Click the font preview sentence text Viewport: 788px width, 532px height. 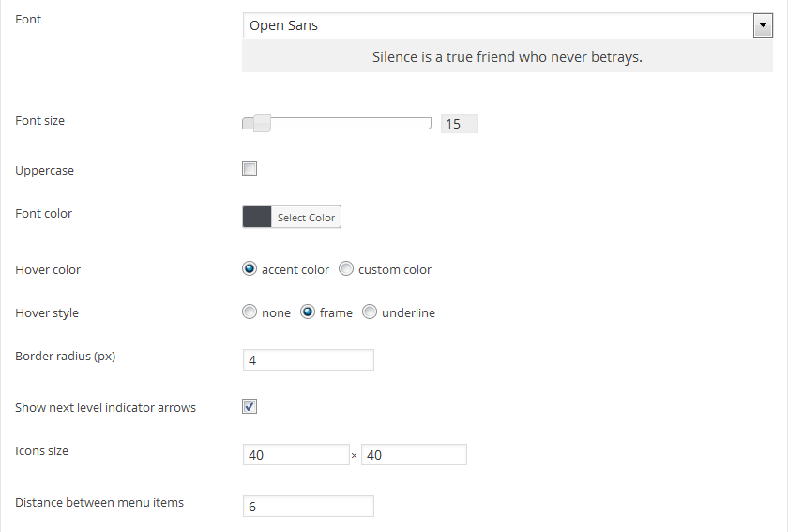pyautogui.click(x=508, y=56)
